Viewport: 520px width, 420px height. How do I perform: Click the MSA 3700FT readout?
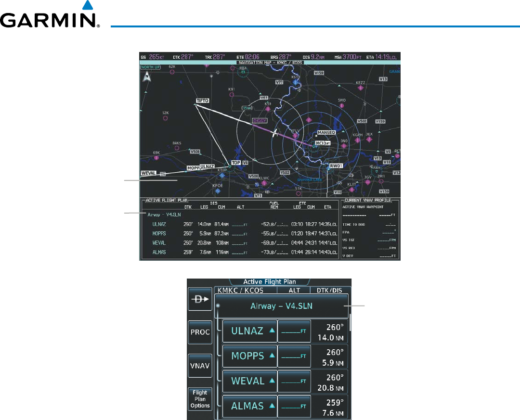[x=349, y=57]
